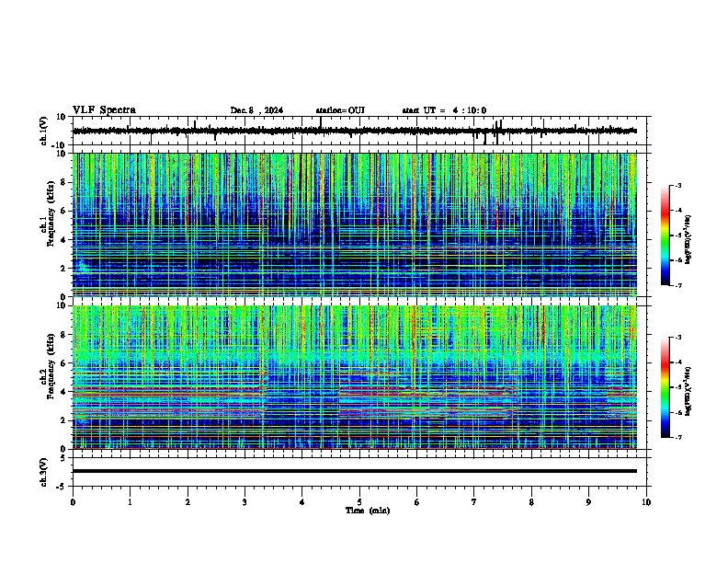Click the "-3" label on ch.2 color scale

tap(678, 338)
